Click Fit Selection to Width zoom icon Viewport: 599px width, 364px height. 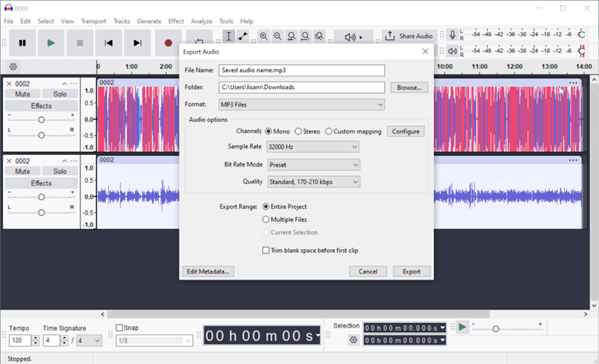point(291,36)
